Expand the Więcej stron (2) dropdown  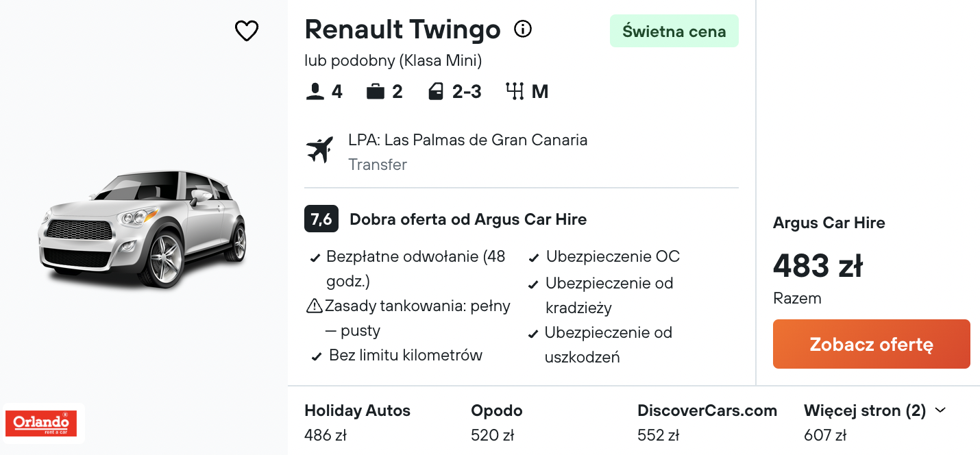click(x=874, y=411)
